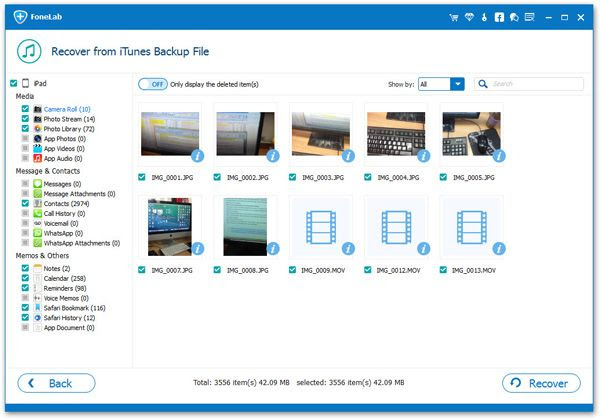
Task: Uncheck the Safari History checkbox
Action: (25, 317)
